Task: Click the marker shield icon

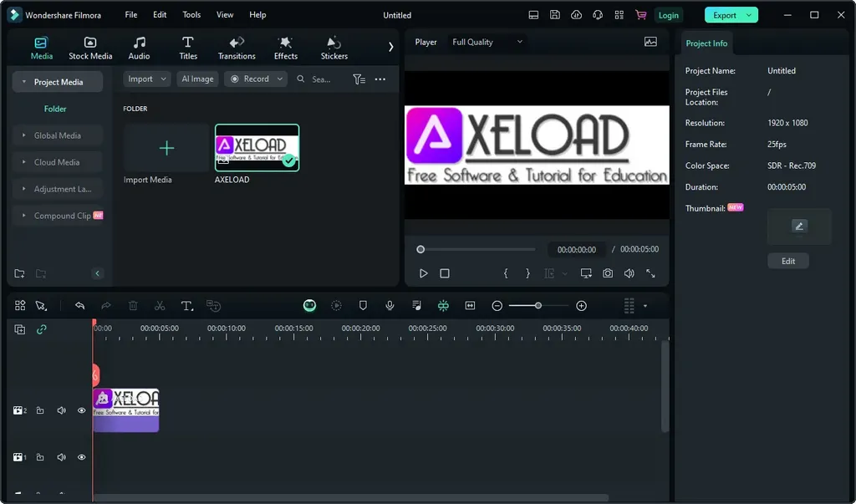Action: [x=363, y=306]
